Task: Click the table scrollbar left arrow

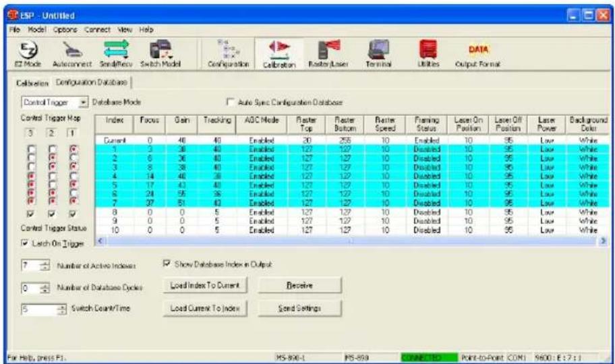Action: [100, 241]
